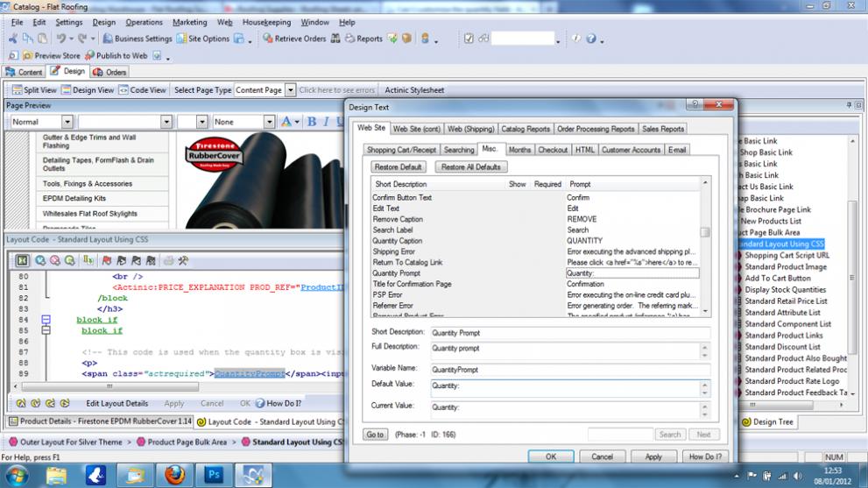Open the Housekeeping menu
The image size is (868, 488).
click(x=266, y=22)
